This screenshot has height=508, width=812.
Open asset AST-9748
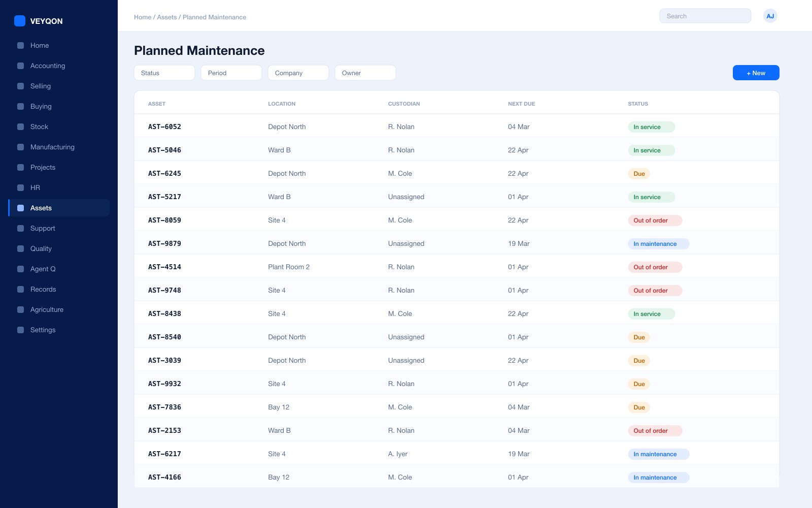click(x=164, y=290)
